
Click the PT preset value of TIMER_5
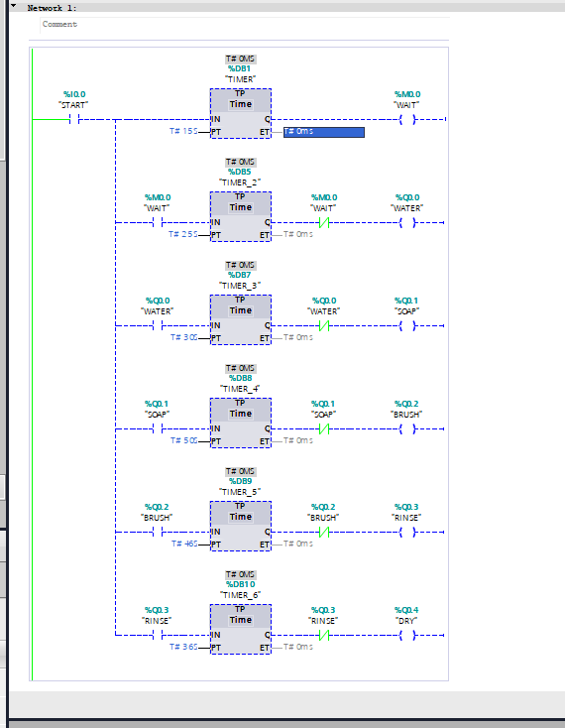tap(184, 544)
